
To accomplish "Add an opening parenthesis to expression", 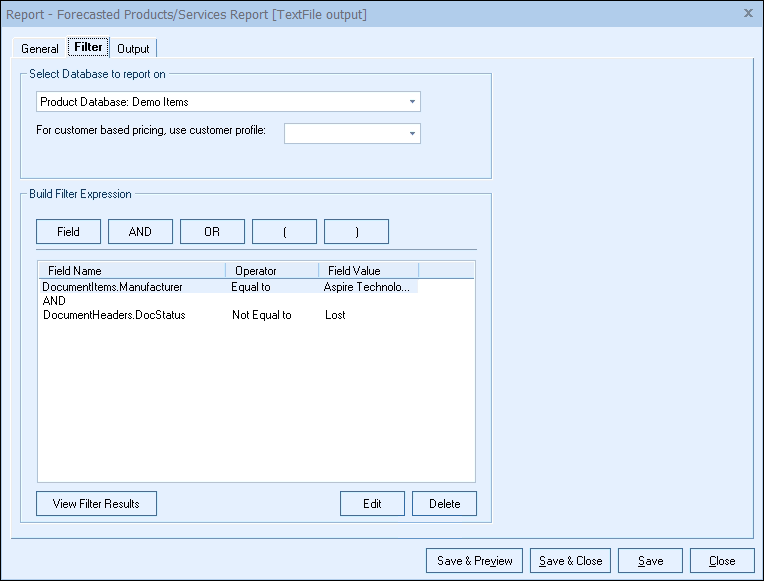I will pyautogui.click(x=284, y=232).
